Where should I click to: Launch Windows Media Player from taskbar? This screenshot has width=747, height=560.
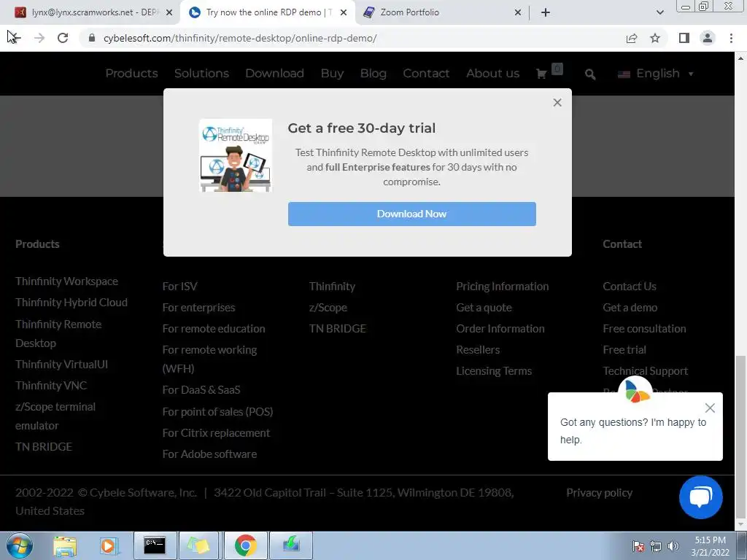109,545
